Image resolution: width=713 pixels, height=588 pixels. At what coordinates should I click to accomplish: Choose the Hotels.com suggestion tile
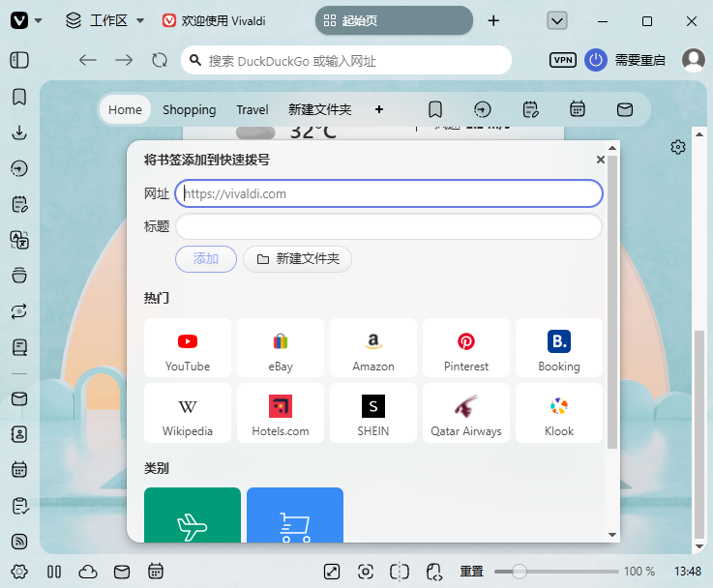click(x=281, y=413)
